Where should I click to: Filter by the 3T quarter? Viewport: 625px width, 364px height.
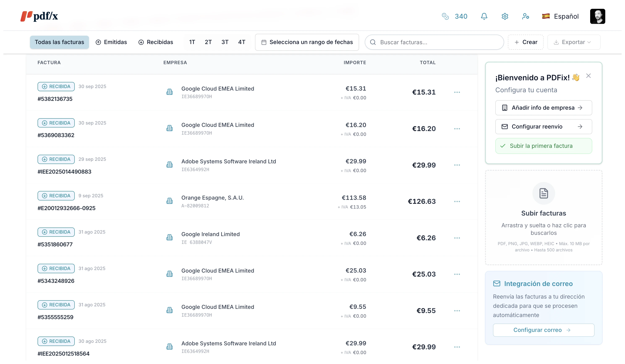click(x=225, y=42)
